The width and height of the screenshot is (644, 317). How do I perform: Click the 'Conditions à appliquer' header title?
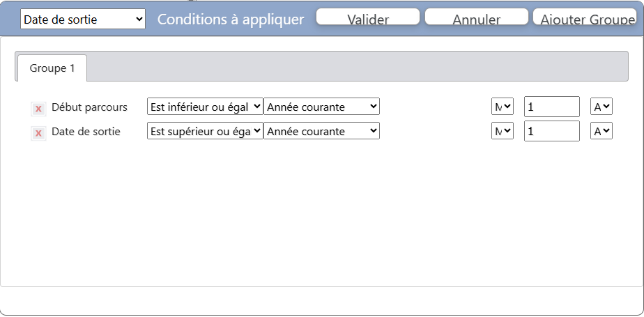(231, 20)
